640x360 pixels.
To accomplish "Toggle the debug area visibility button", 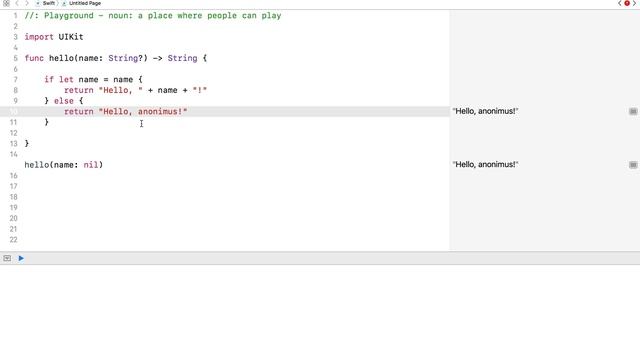I will [x=7, y=258].
